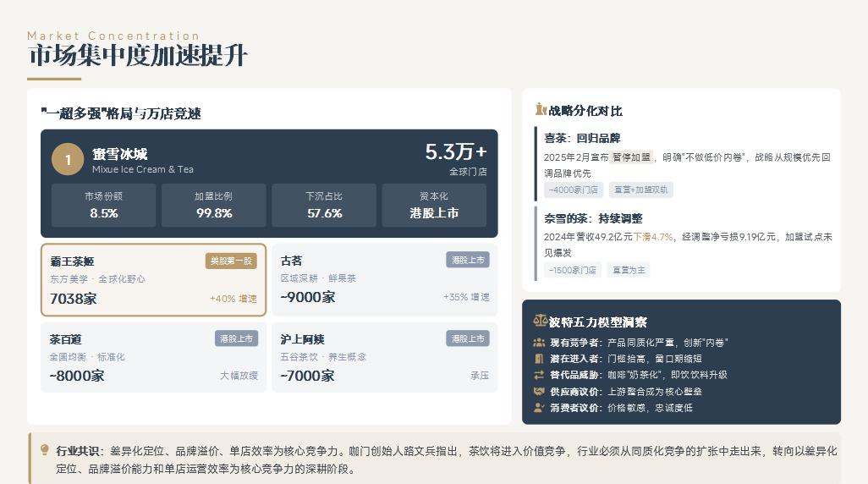This screenshot has width=868, height=484.
Task: Click the lightbulb icon beside 行业共识
Action: pos(45,449)
